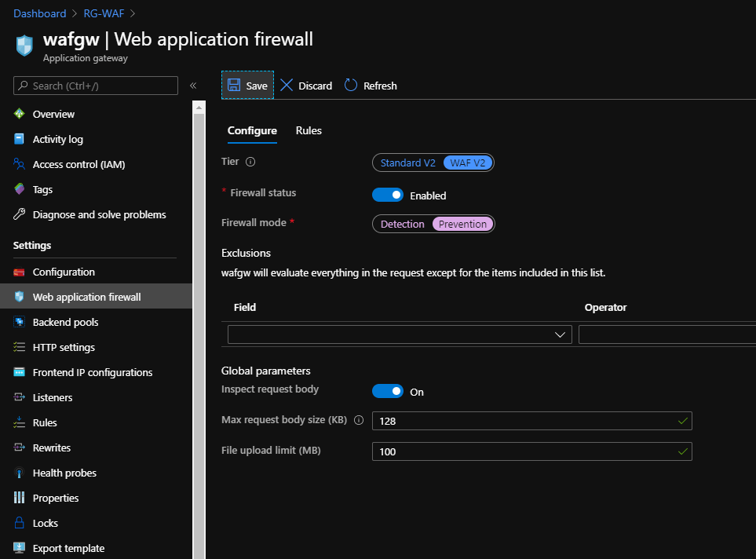
Task: Click the Save disk icon
Action: [x=233, y=85]
